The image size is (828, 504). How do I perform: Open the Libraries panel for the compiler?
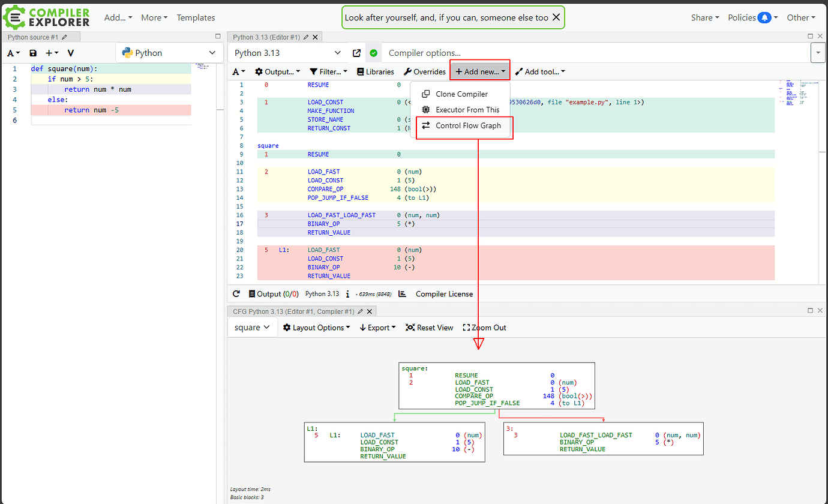[x=375, y=71]
